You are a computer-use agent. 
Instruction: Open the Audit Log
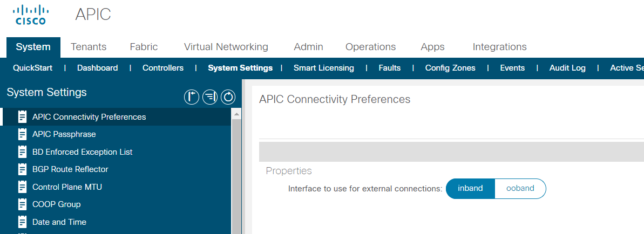tap(567, 68)
